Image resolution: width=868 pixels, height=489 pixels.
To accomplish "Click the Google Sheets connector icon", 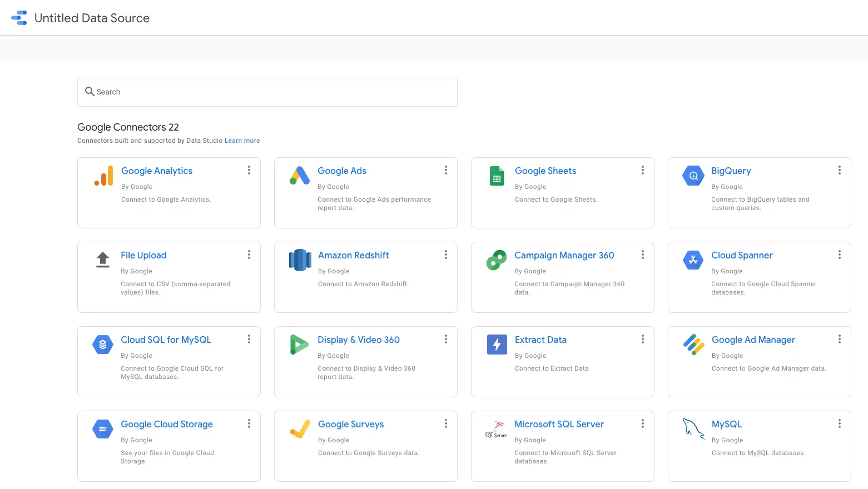I will 497,176.
